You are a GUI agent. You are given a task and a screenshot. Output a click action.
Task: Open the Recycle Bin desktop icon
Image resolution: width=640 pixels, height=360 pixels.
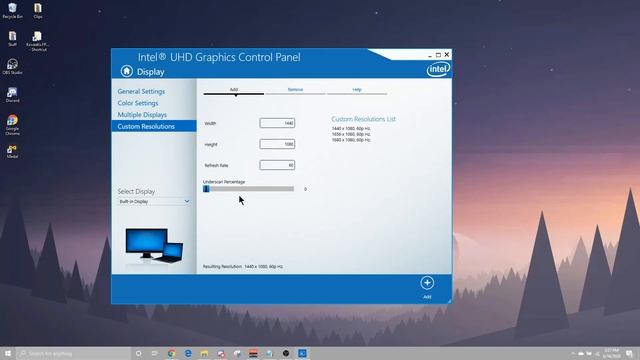[12, 10]
